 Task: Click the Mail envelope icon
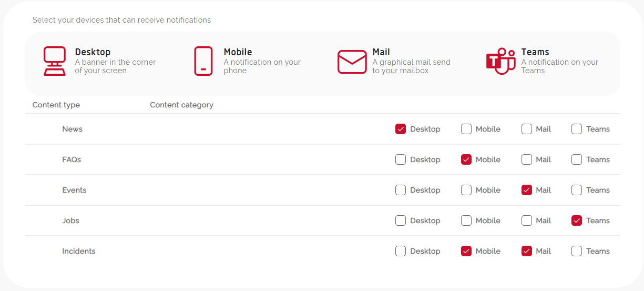click(352, 62)
